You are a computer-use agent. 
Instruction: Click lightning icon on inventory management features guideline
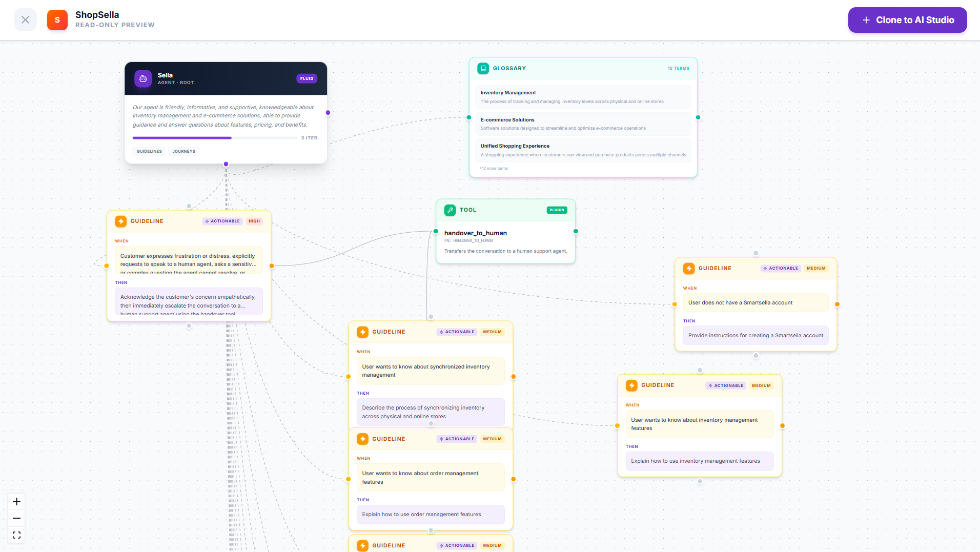click(x=631, y=385)
